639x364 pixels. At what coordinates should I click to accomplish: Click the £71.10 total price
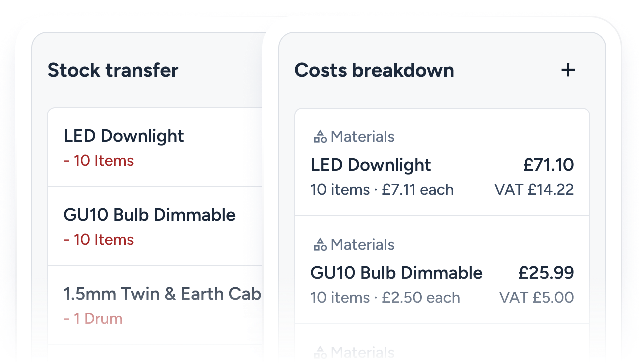point(549,165)
